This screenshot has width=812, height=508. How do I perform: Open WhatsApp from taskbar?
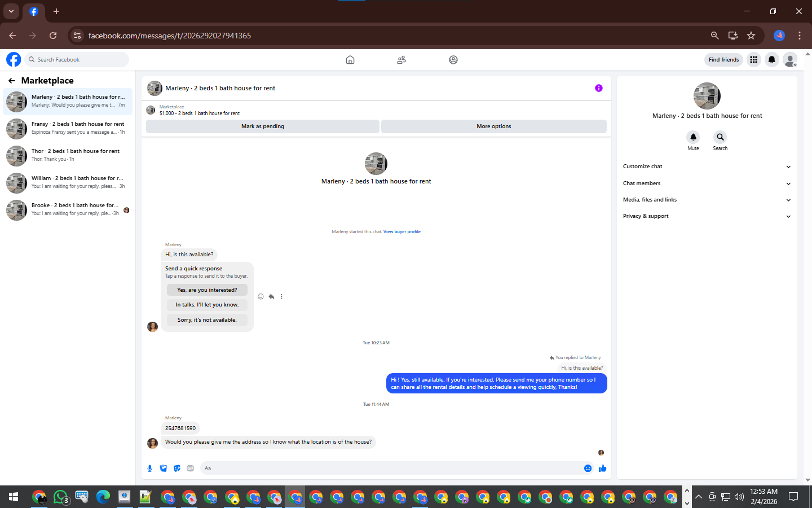61,497
